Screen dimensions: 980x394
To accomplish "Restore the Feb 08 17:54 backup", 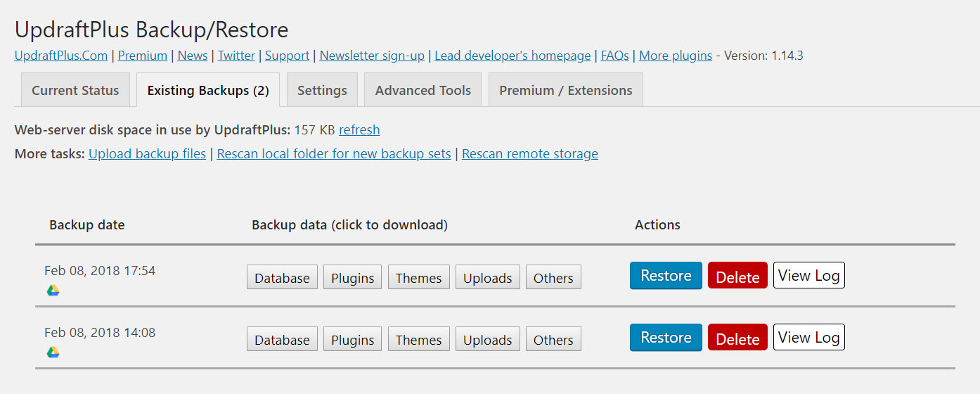I will tap(665, 276).
